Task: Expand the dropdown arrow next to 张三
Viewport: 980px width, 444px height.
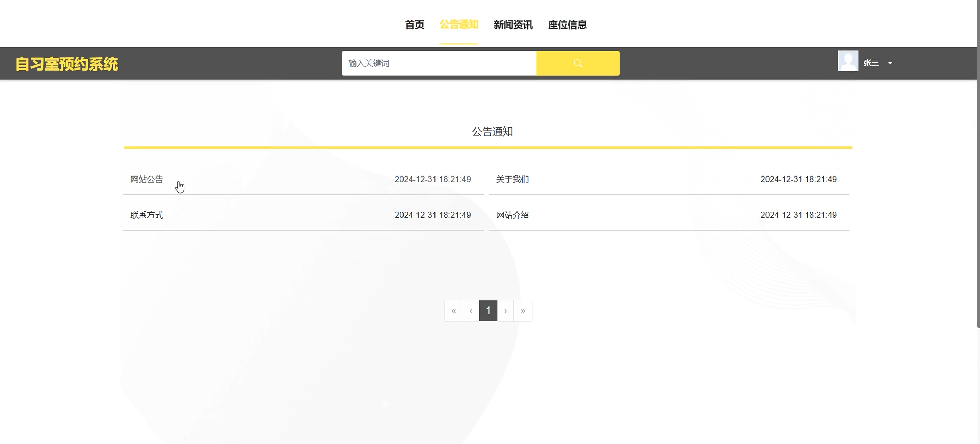Action: point(890,63)
